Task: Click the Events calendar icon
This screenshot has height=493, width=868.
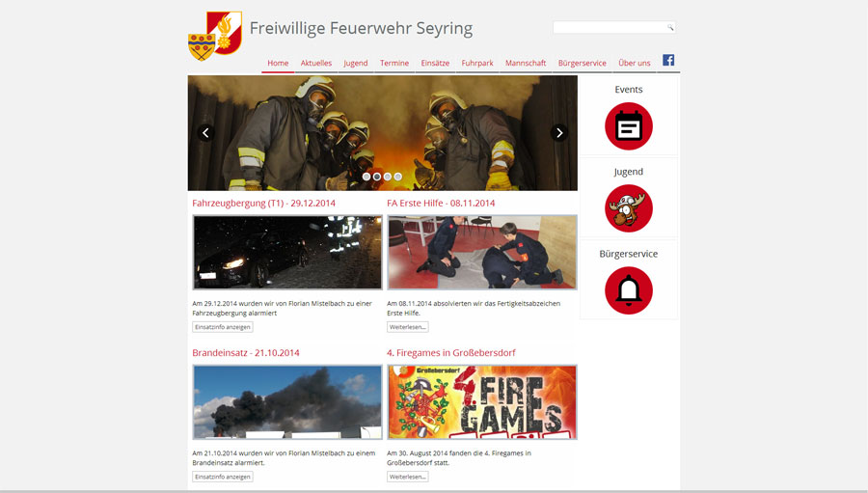Action: [628, 126]
